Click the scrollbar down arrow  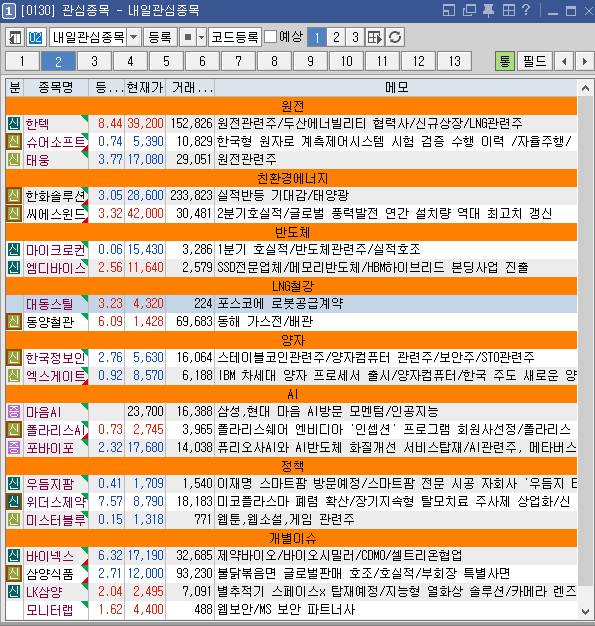click(x=585, y=611)
